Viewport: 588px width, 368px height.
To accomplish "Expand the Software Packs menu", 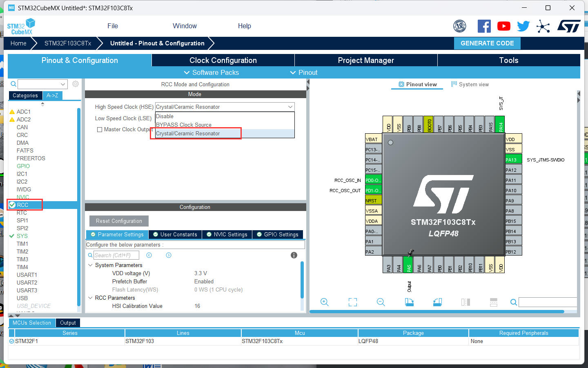I will pyautogui.click(x=211, y=72).
